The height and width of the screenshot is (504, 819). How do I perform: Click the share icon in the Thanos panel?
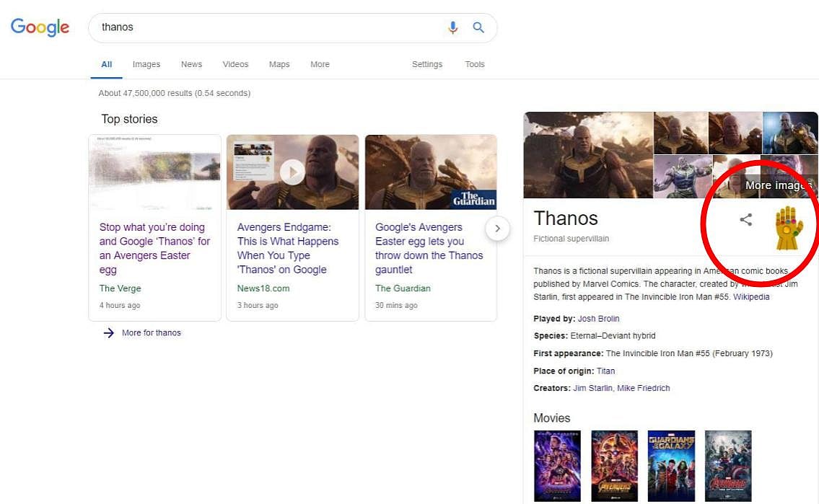[x=745, y=221]
